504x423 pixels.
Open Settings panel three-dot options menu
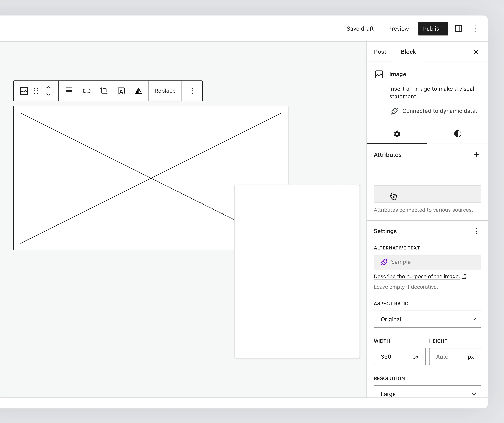[x=476, y=231]
